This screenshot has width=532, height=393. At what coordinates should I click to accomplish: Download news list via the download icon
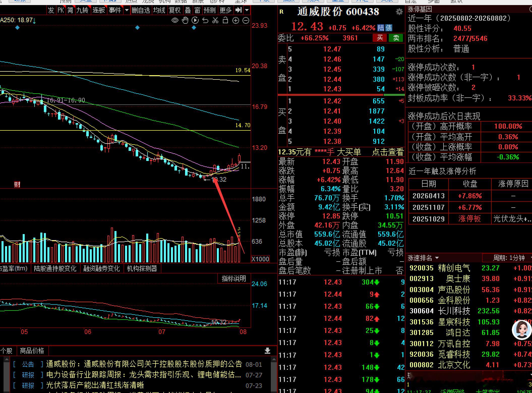tap(268, 350)
